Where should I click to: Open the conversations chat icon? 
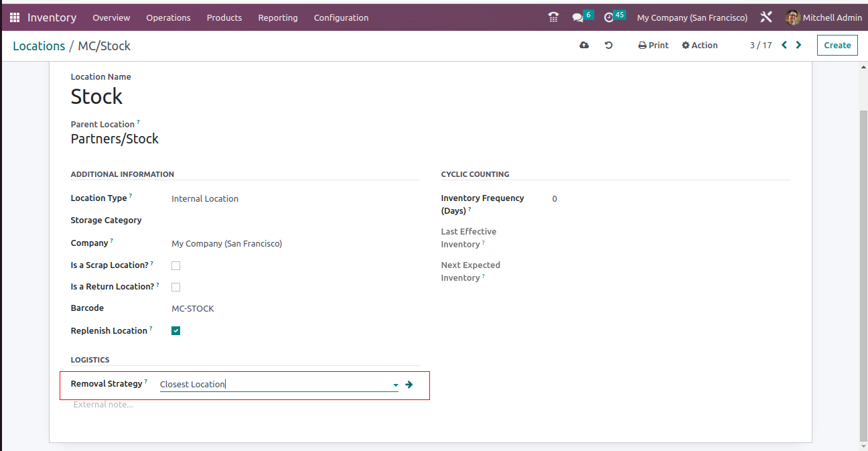coord(578,17)
